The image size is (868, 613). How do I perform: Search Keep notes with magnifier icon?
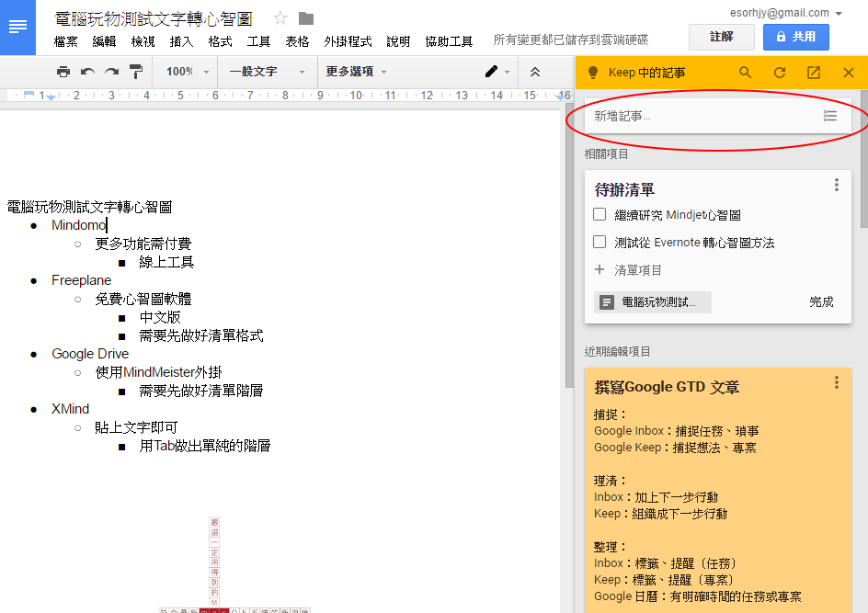(x=745, y=73)
